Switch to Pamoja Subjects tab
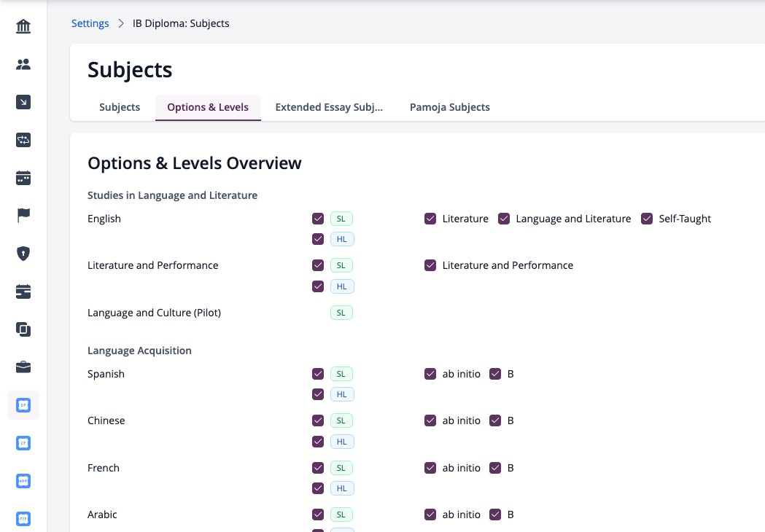Viewport: 765px width, 532px height. tap(450, 107)
